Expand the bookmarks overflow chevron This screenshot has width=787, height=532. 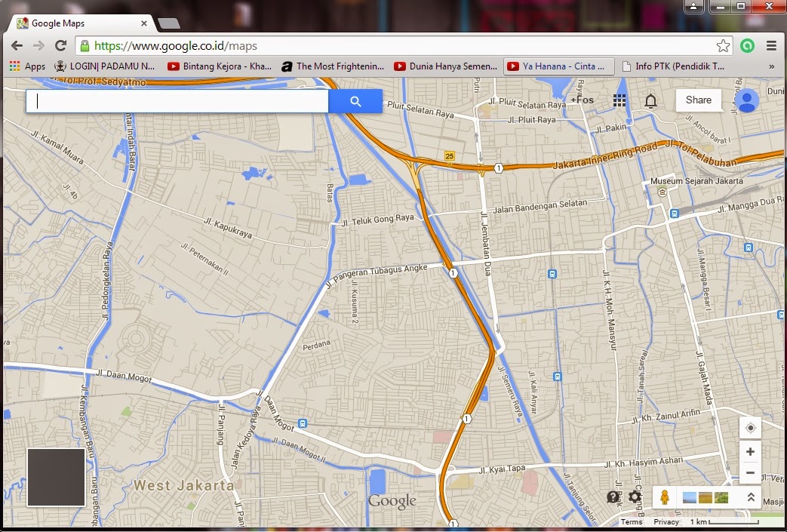(x=771, y=66)
